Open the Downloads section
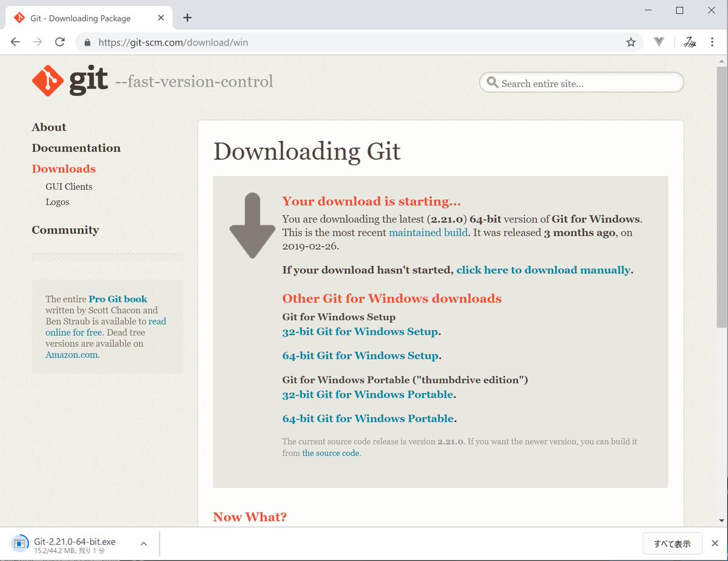Screen dimensions: 728x561 point(64,169)
